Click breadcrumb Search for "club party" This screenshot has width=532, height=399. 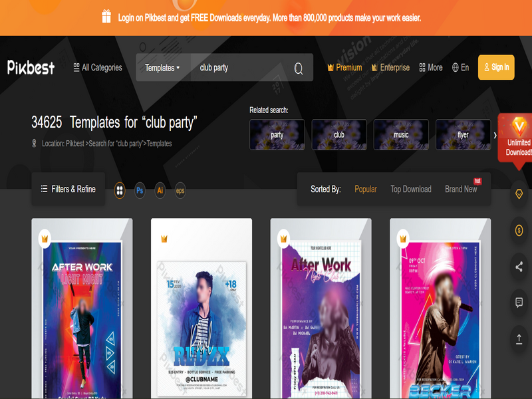116,144
